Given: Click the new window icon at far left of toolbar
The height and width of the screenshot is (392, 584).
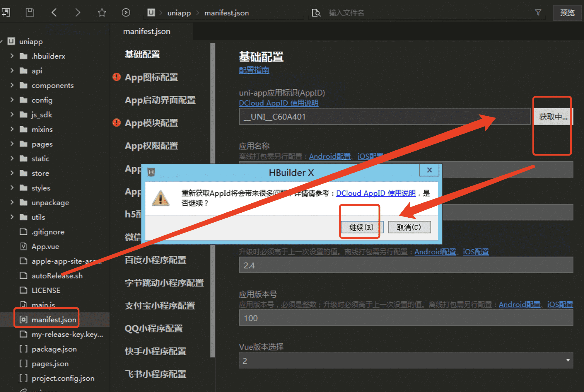Looking at the screenshot, I should click(6, 13).
